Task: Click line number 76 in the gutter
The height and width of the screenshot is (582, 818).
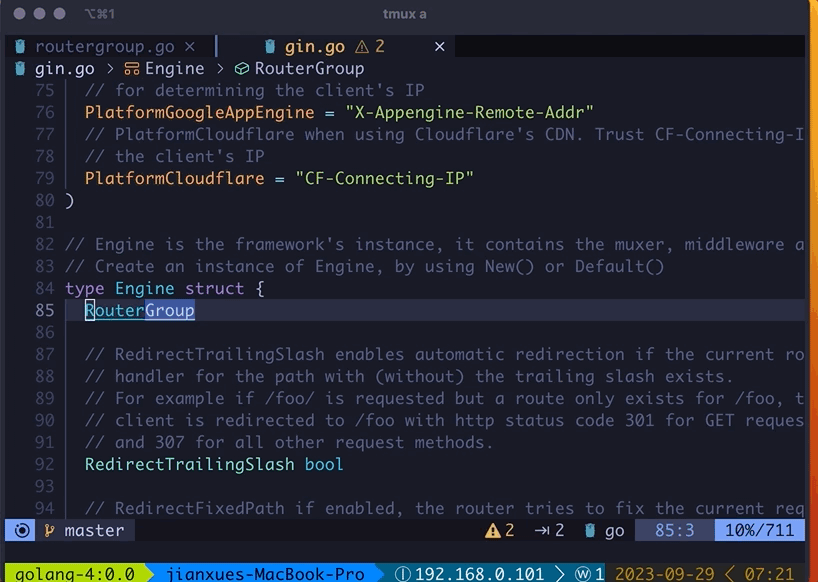Action: tap(45, 113)
